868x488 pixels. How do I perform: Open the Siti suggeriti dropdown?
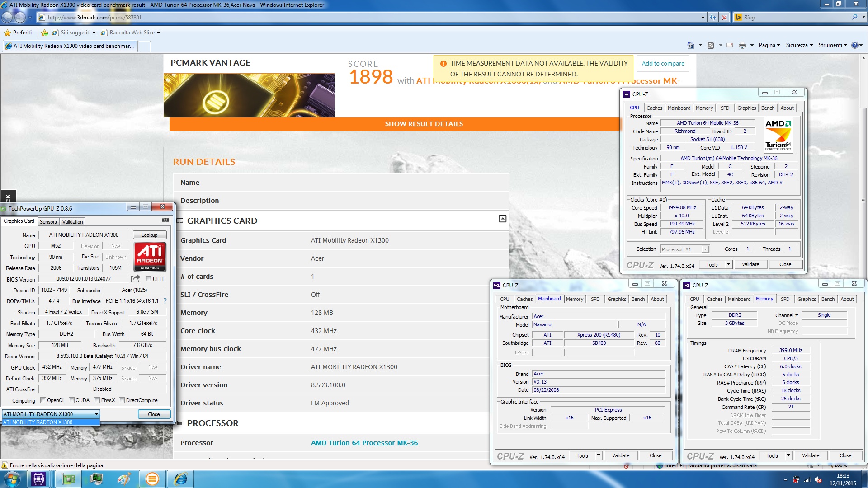click(x=94, y=33)
